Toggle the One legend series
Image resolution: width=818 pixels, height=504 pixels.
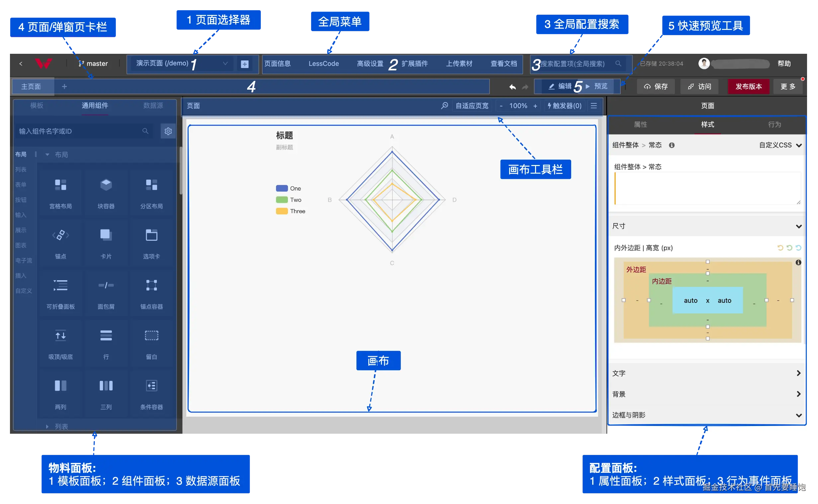[x=289, y=188]
